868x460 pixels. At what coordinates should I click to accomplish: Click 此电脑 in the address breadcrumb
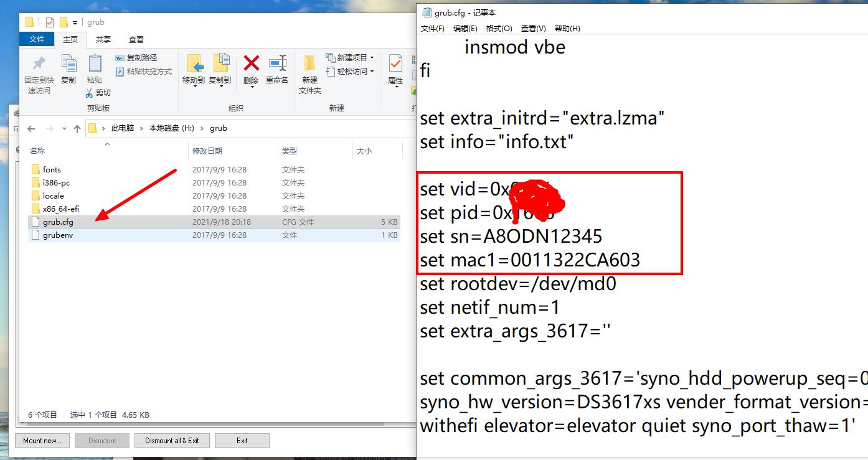(123, 128)
